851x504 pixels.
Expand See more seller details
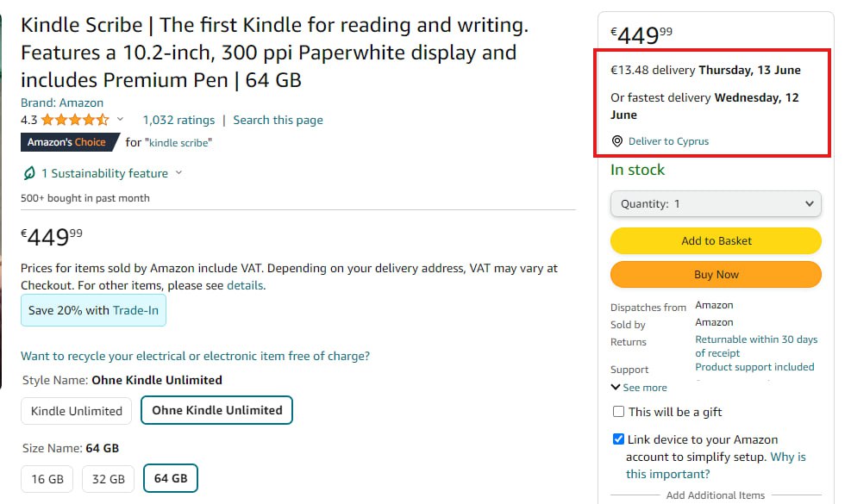click(x=639, y=388)
